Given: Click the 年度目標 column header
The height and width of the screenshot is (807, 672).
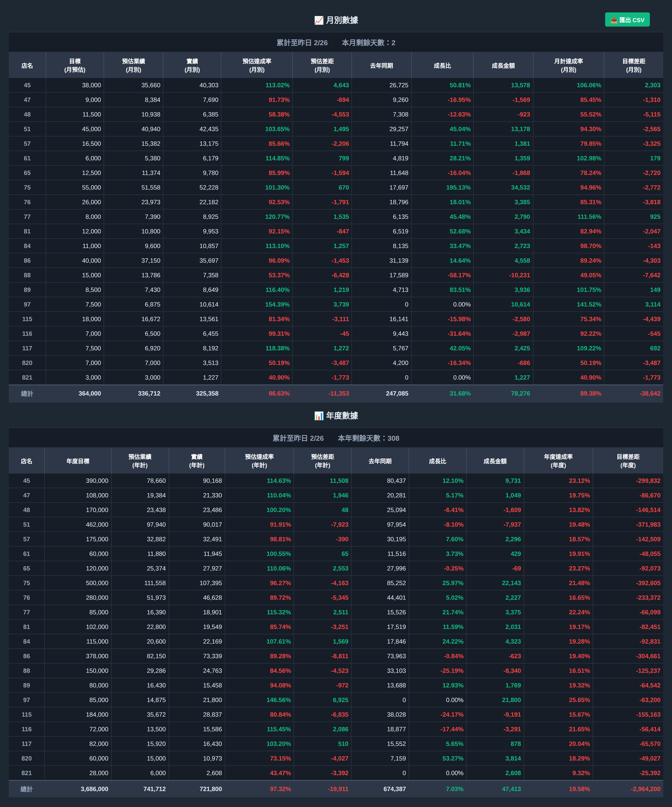Looking at the screenshot, I should 77,461.
